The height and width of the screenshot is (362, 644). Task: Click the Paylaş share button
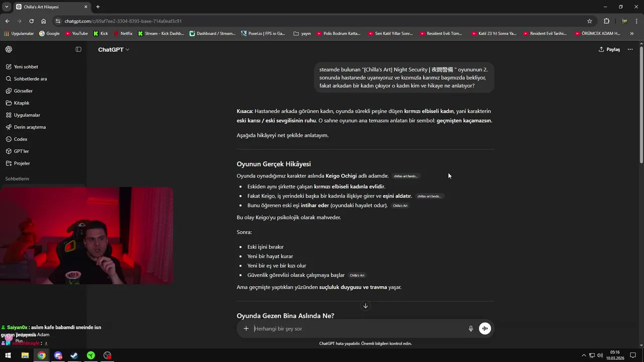pos(609,50)
